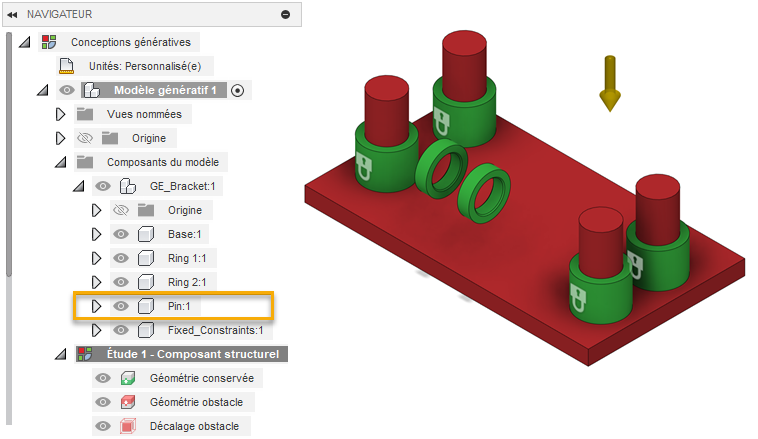Expand the Ring 1:1 node
Image resolution: width=758 pixels, height=439 pixels.
(x=96, y=258)
